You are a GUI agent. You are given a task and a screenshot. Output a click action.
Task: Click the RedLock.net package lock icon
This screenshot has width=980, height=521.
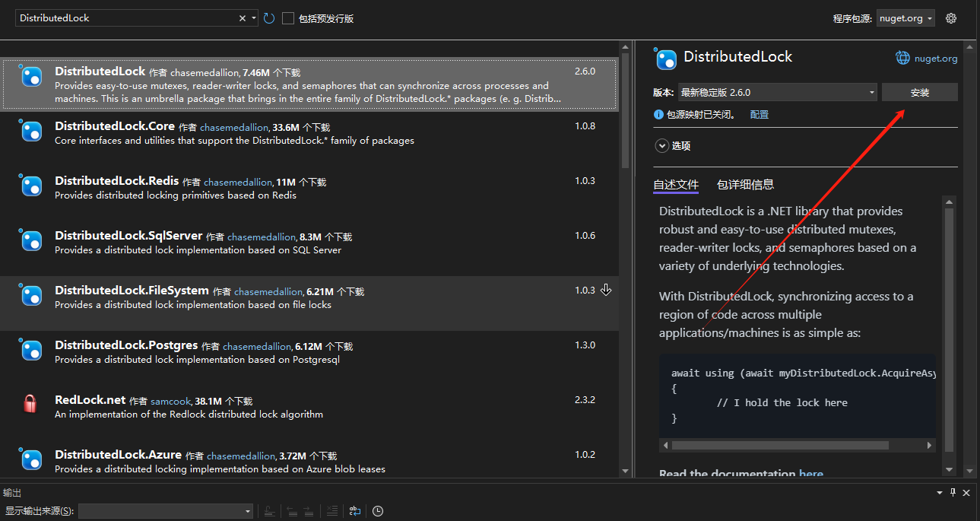coord(30,404)
